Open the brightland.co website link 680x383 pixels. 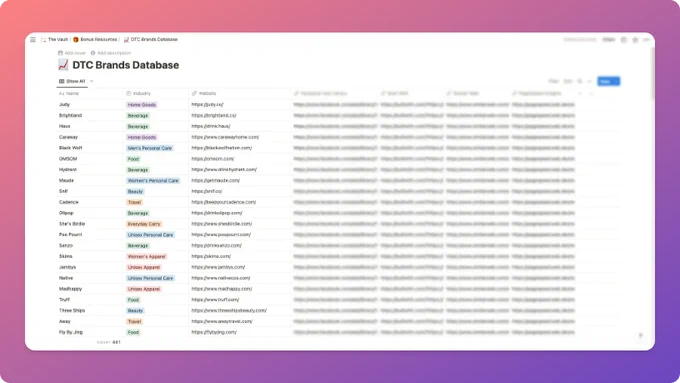(214, 115)
